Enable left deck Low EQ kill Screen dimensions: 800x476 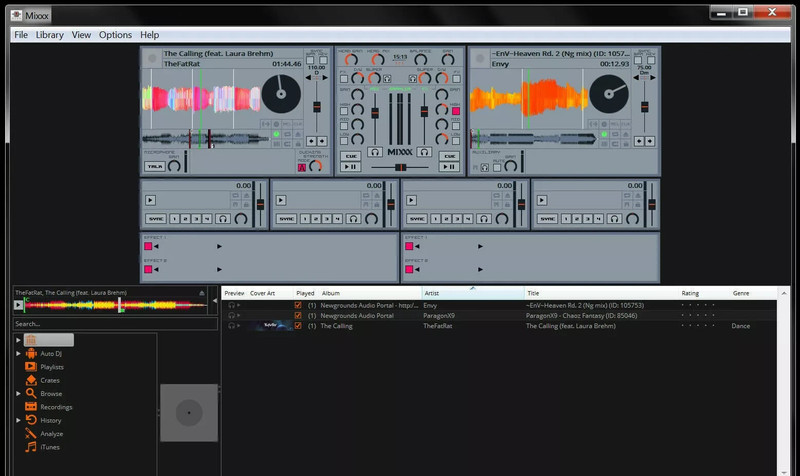coord(344,141)
